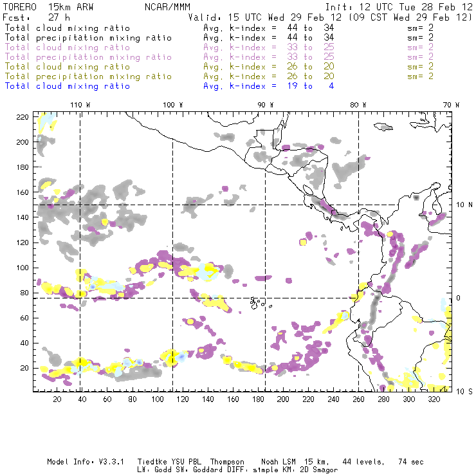Click the '200' label on the left y-axis

(23, 142)
